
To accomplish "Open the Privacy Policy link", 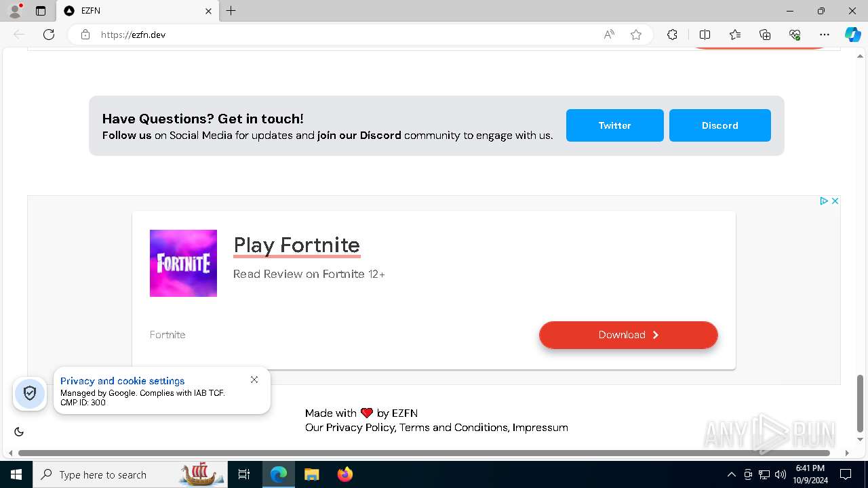I will 360,428.
